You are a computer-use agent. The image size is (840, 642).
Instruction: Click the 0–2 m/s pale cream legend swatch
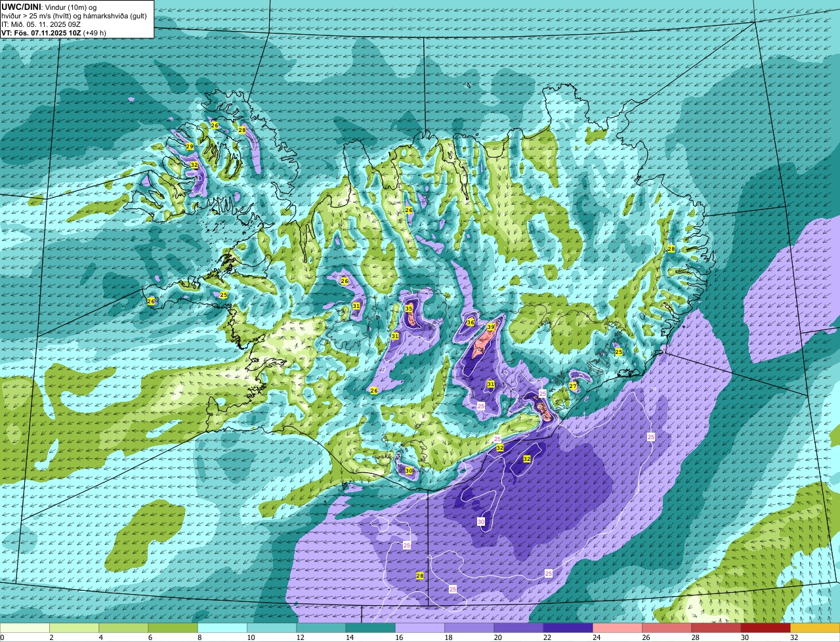click(x=25, y=628)
